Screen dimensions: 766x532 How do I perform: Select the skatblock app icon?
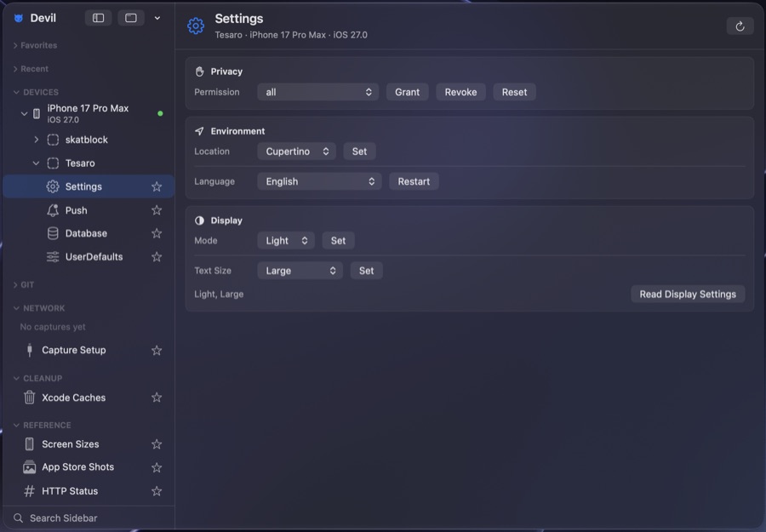click(x=53, y=140)
